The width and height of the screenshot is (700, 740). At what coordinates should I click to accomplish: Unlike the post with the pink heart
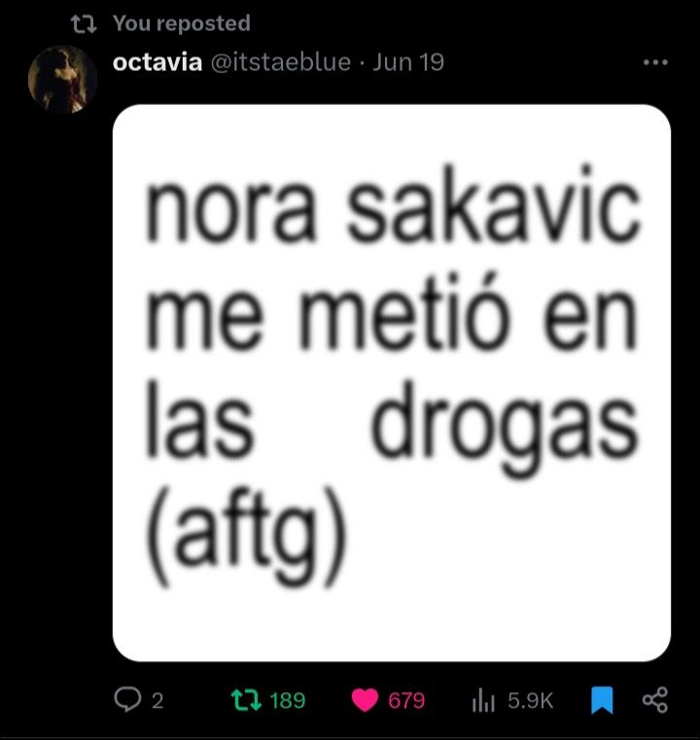pos(366,700)
